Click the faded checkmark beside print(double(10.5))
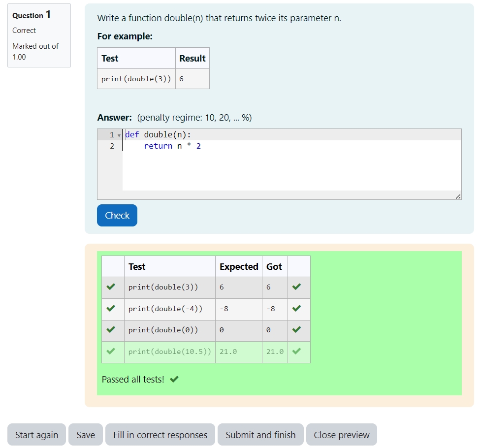Screen dimensions: 481x448 (112, 352)
